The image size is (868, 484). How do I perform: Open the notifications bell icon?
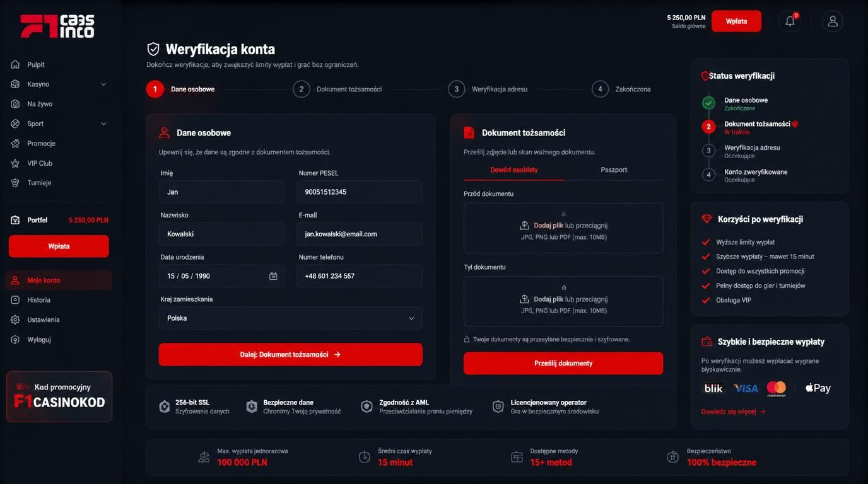790,21
